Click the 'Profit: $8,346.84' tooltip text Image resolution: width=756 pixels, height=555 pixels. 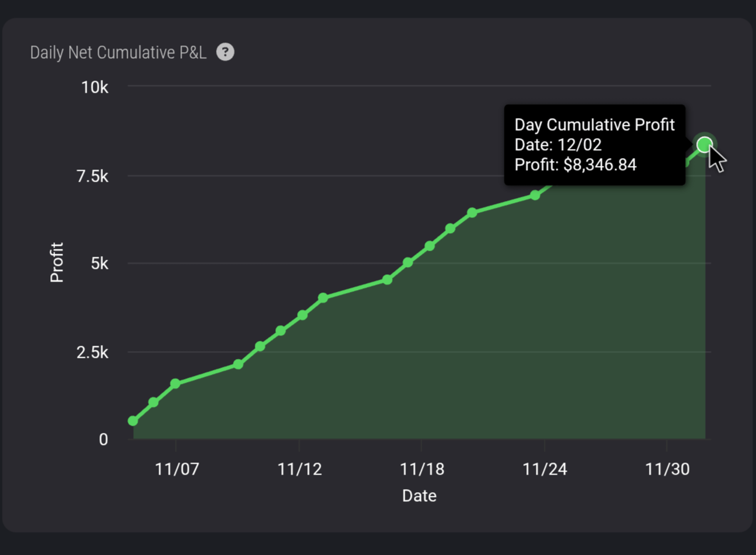click(x=575, y=165)
